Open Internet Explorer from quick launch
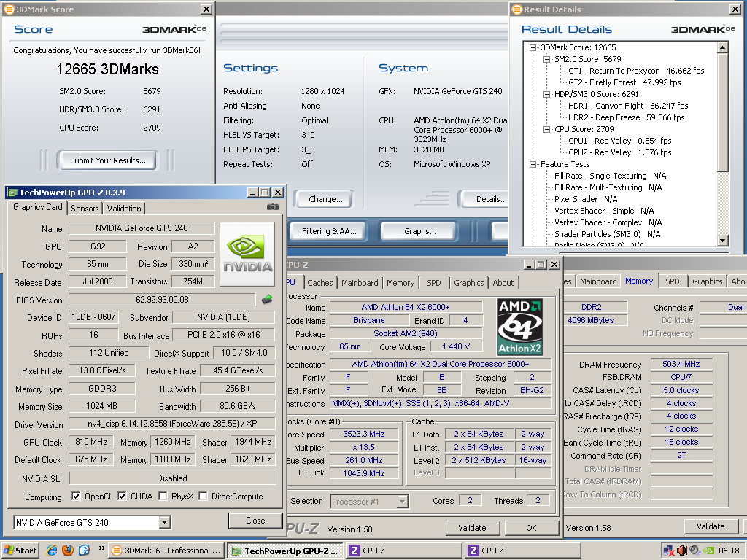 tap(52, 551)
